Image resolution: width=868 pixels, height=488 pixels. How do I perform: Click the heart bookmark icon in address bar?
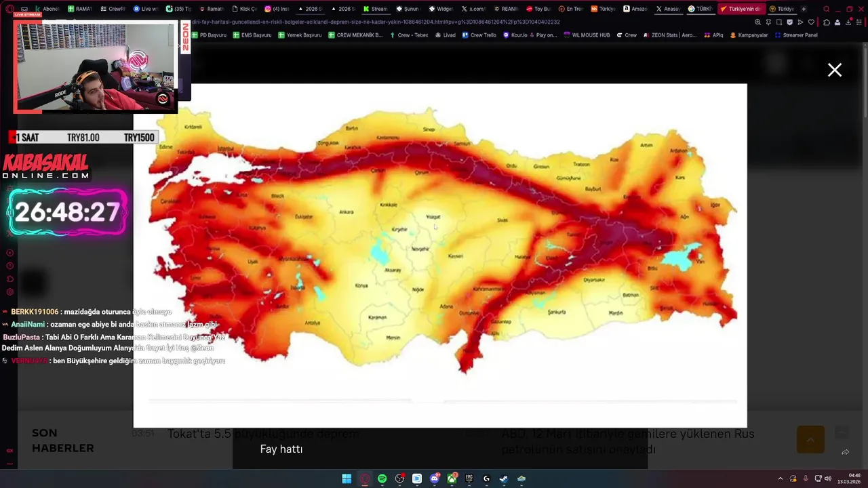pyautogui.click(x=811, y=22)
